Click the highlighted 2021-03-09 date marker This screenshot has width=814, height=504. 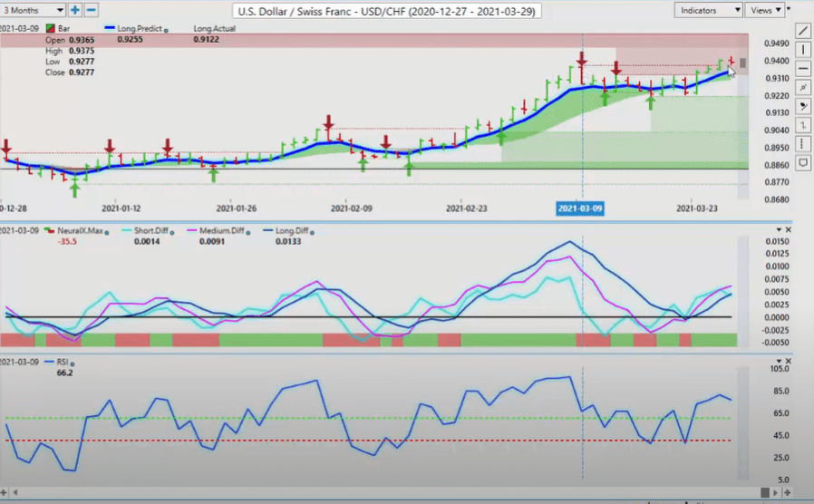coord(580,208)
